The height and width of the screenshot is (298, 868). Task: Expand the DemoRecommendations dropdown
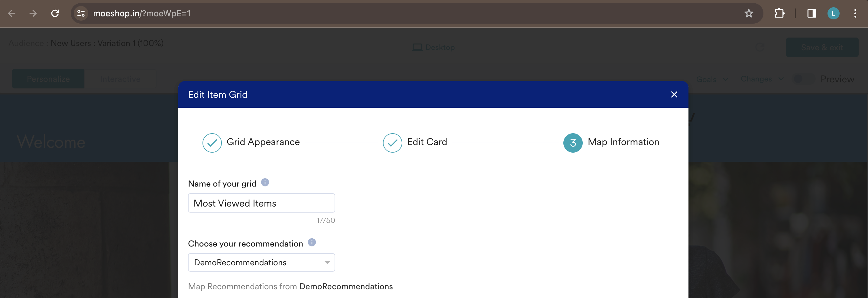pyautogui.click(x=261, y=262)
